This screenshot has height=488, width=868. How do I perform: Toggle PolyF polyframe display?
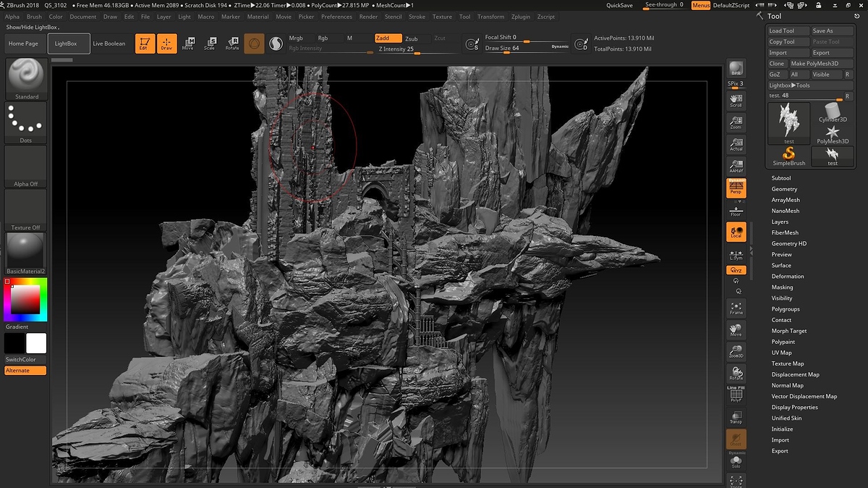pyautogui.click(x=736, y=395)
